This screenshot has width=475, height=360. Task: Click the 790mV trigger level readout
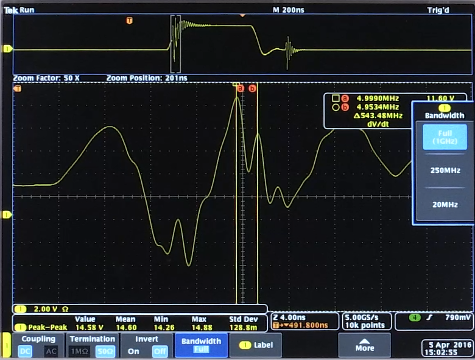pos(458,317)
